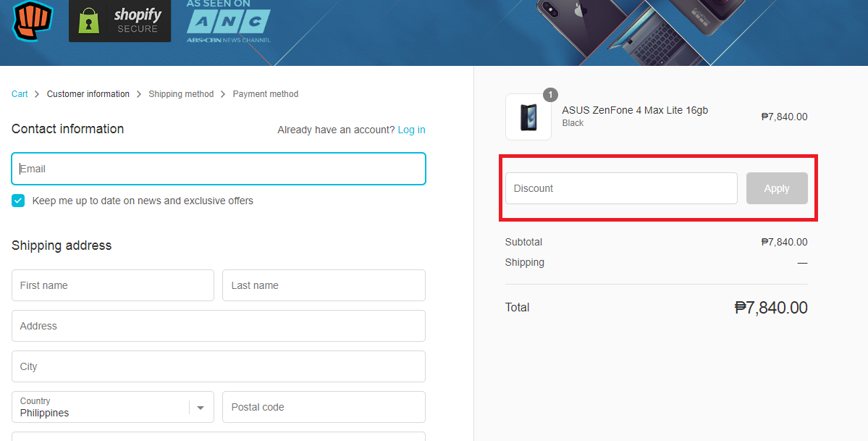Screen dimensions: 868x441
Task: Go back to Cart breadcrumb
Action: point(20,94)
